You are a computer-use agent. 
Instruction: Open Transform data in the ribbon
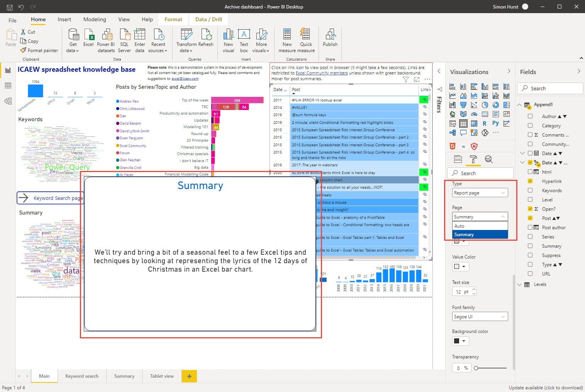click(x=186, y=41)
